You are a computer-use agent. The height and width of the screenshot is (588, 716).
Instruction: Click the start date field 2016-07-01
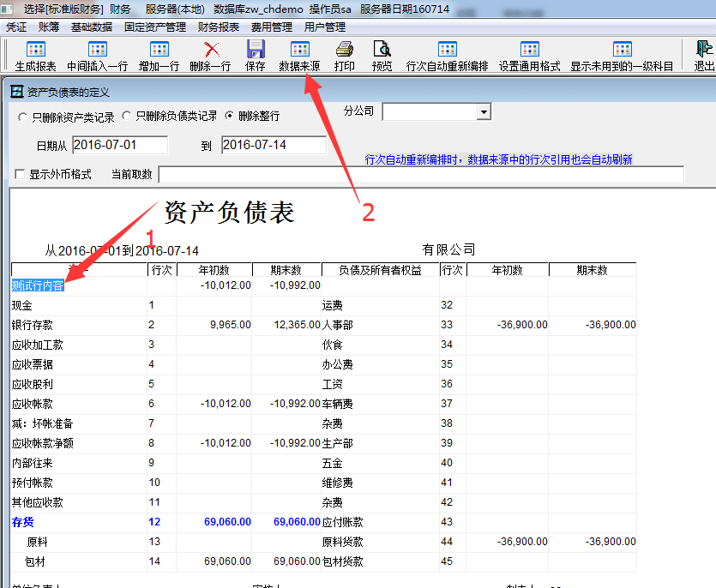coord(119,145)
